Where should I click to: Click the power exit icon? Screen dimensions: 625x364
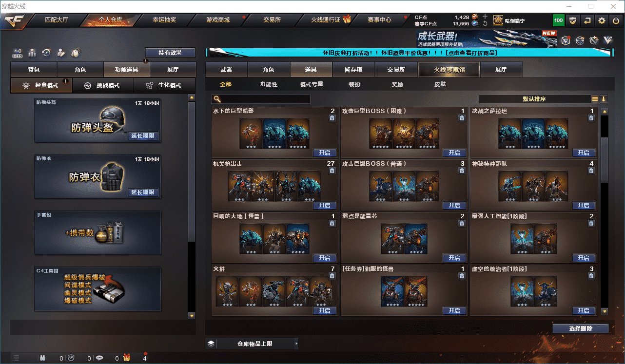pos(616,20)
